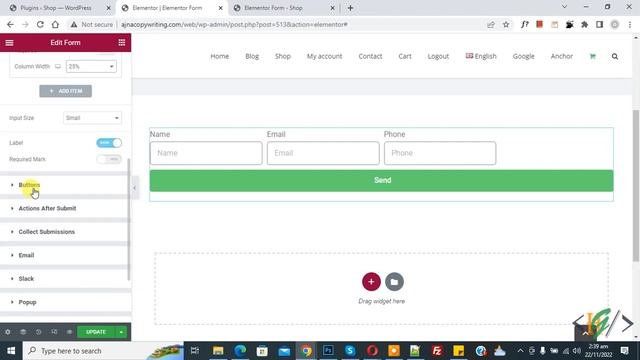640x360 pixels.
Task: Open the Contact menu item
Action: [370, 56]
